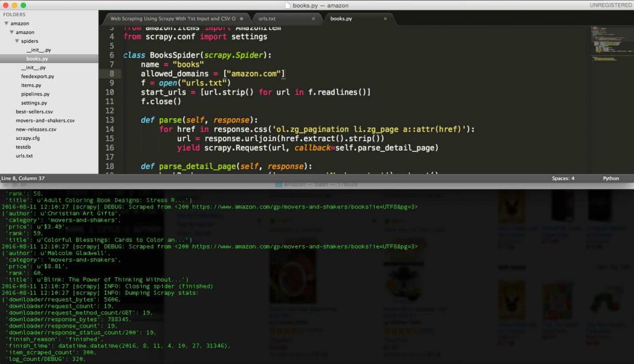Open feedexport.py from the sidebar
634x364 pixels.
point(38,76)
